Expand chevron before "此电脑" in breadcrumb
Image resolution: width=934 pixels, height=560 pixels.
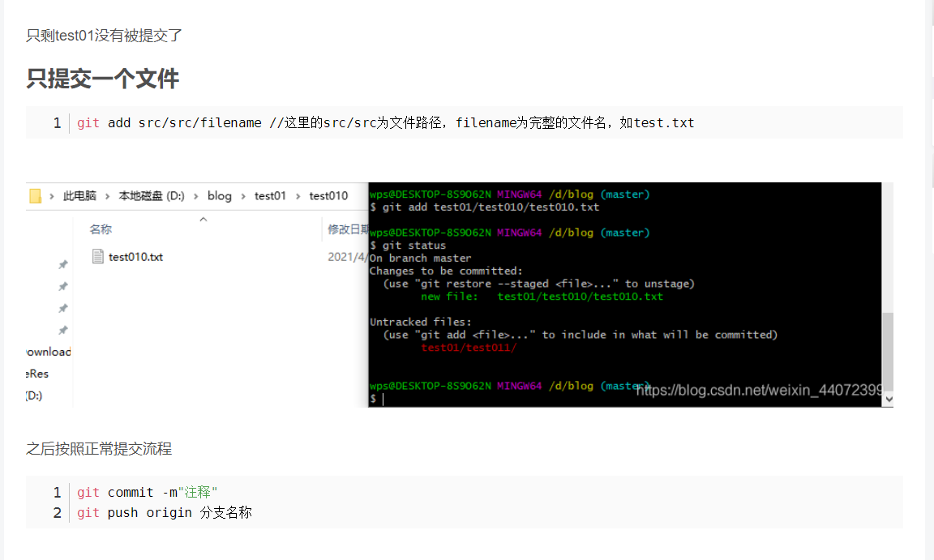[x=52, y=196]
